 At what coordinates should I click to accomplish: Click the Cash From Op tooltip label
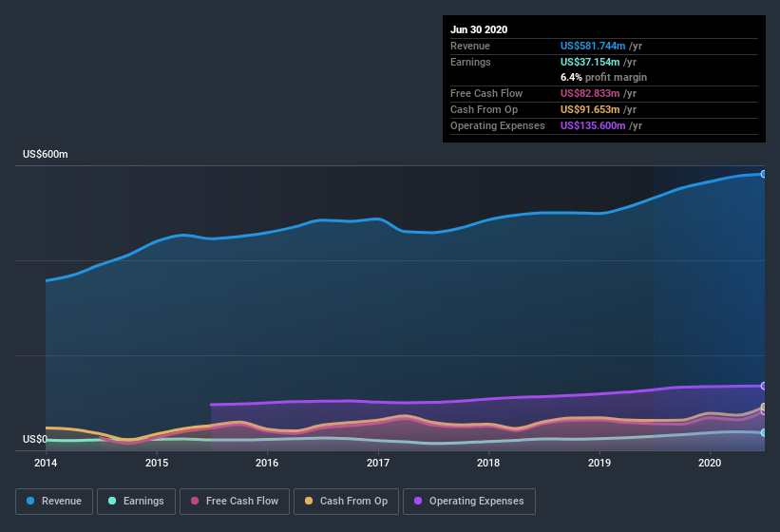point(484,109)
